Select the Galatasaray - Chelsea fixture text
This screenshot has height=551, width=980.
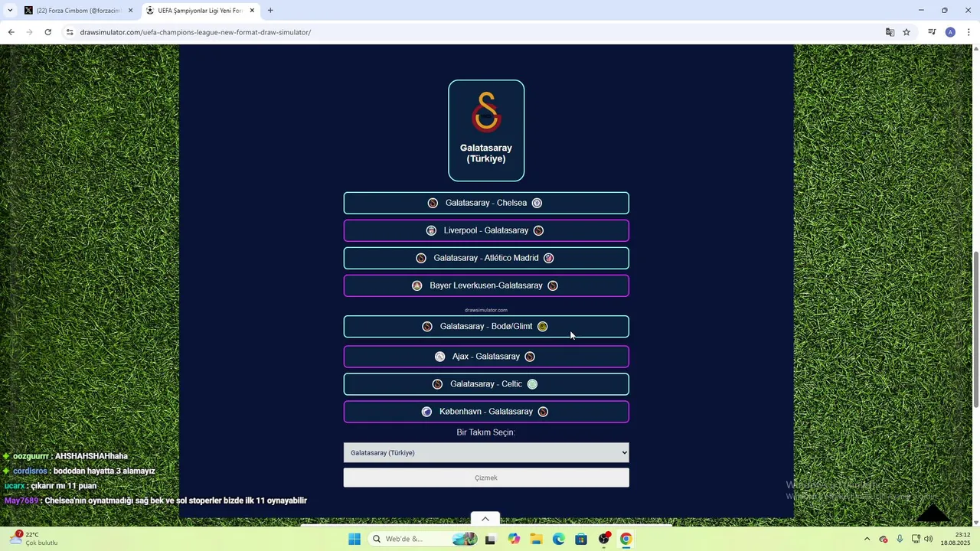point(486,203)
